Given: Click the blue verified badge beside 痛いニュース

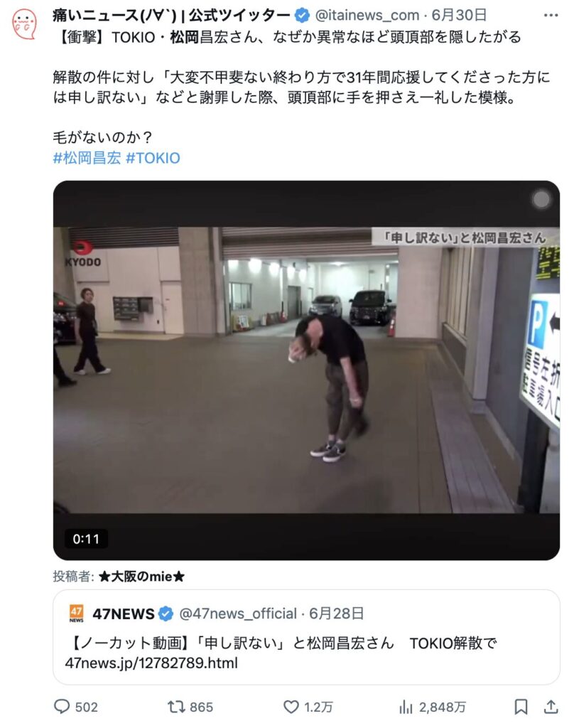Looking at the screenshot, I should (302, 16).
